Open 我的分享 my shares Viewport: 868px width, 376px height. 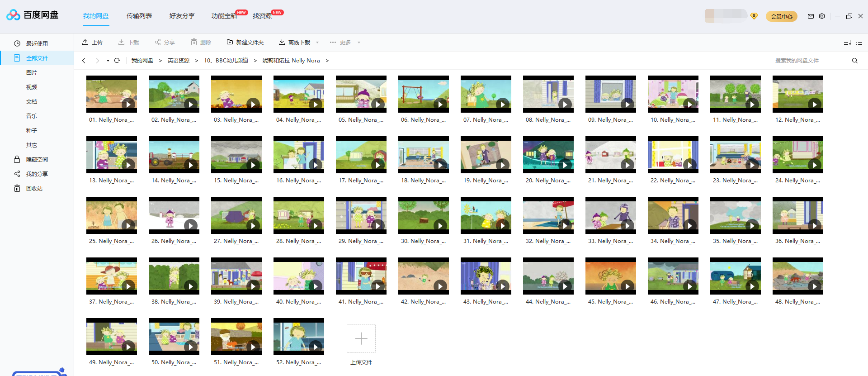click(x=37, y=174)
